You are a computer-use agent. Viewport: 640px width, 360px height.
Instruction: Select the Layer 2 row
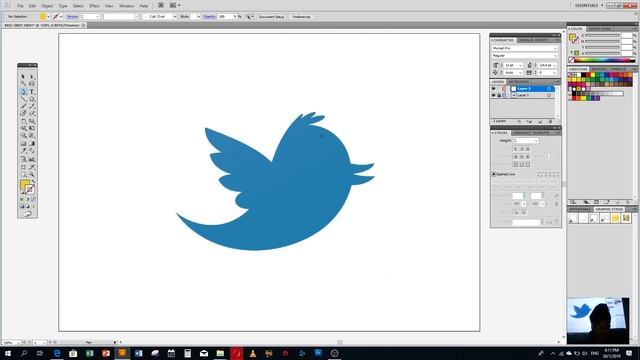coord(523,89)
